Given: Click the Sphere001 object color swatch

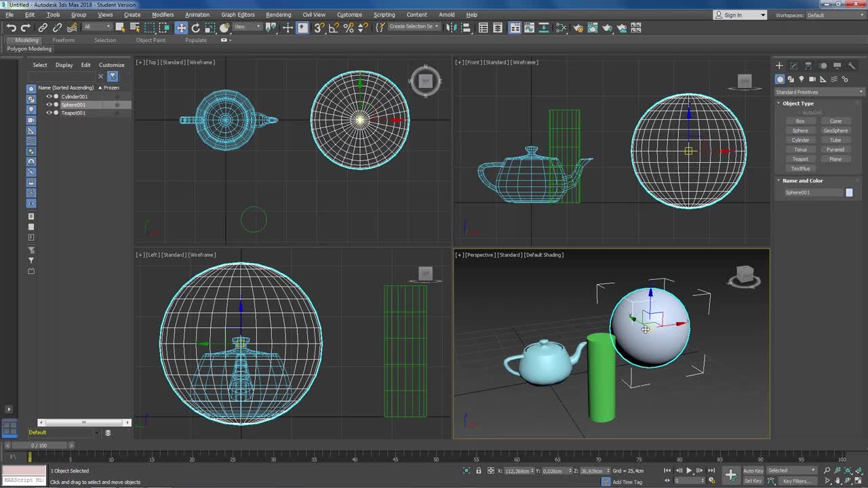Looking at the screenshot, I should point(849,192).
